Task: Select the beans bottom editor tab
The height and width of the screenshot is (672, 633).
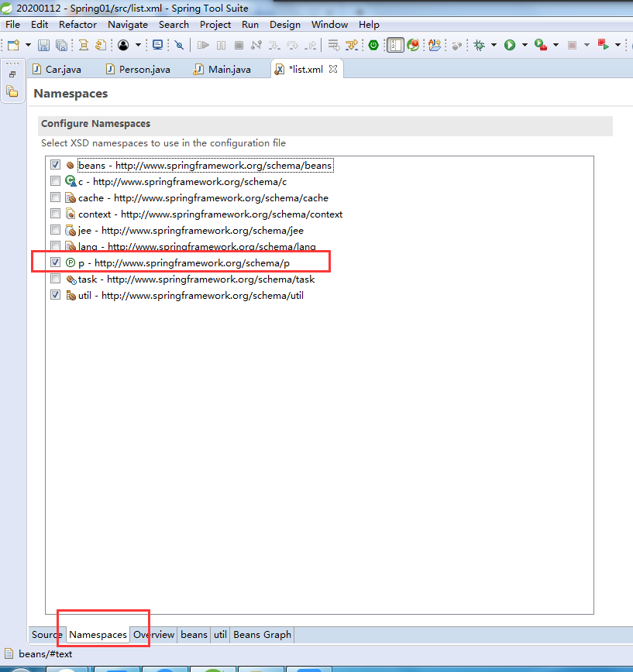Action: 194,634
